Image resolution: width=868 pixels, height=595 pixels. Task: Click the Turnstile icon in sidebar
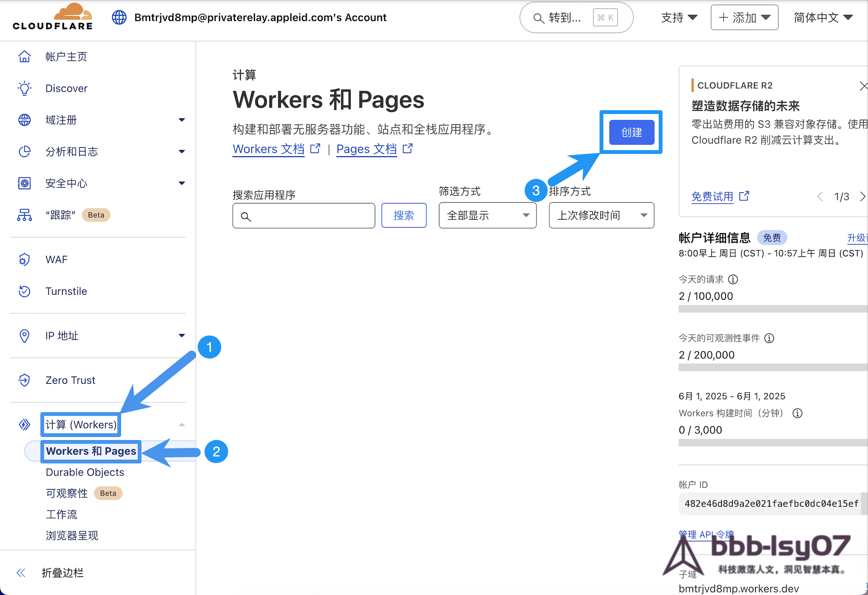[24, 291]
